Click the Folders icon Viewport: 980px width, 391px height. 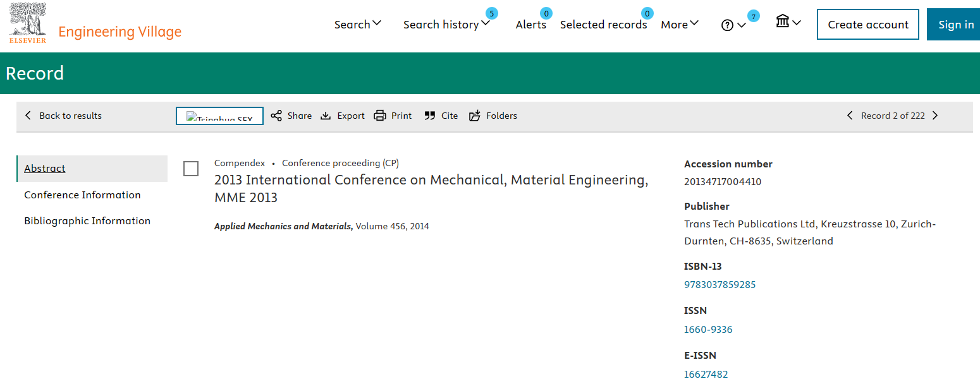pyautogui.click(x=475, y=116)
